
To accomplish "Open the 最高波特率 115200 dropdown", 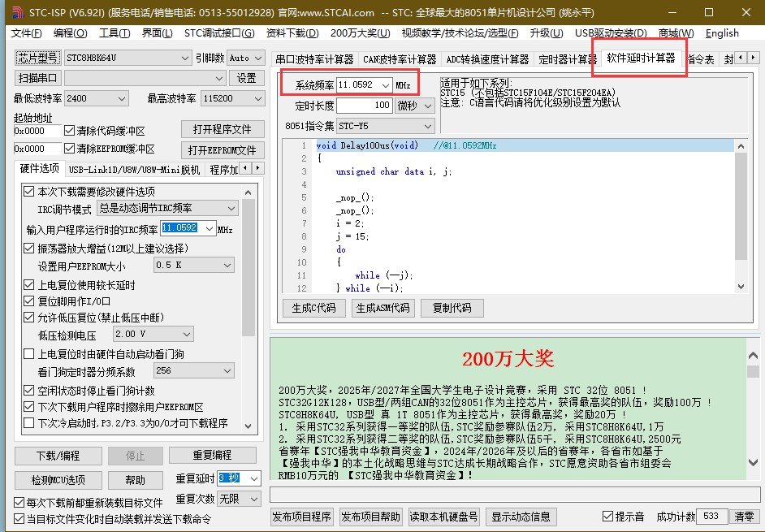I will tap(257, 98).
